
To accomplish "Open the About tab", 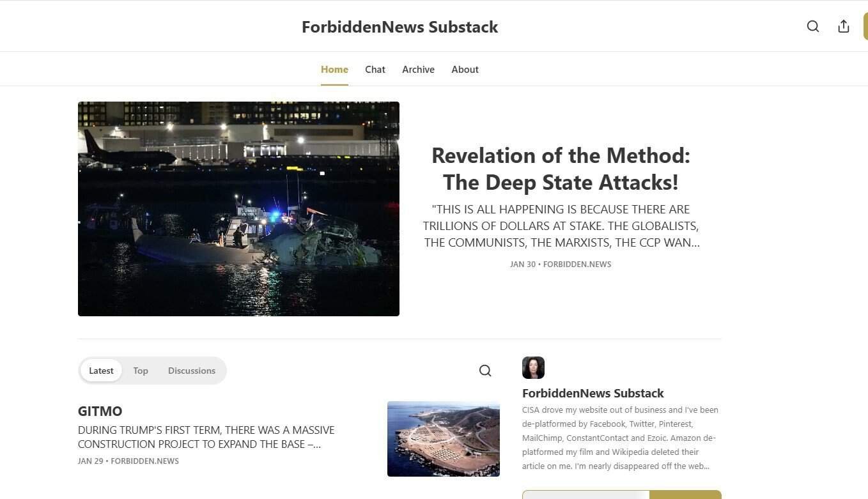I will tap(465, 70).
